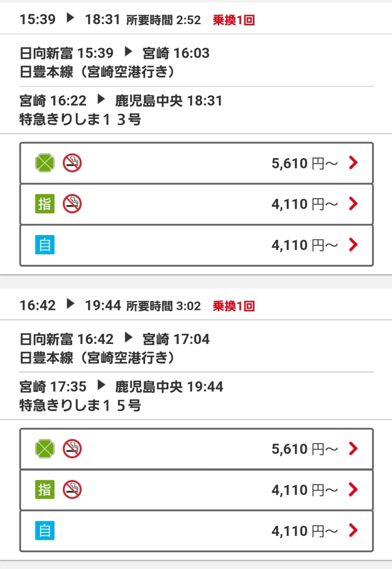This screenshot has width=392, height=569.
Task: Select the 5,610円 price in first route
Action: [304, 163]
